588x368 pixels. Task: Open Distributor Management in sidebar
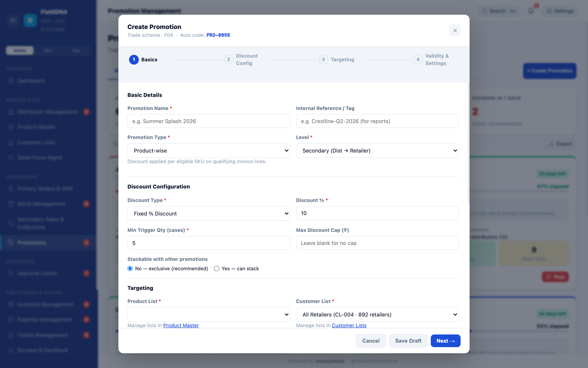pyautogui.click(x=48, y=112)
